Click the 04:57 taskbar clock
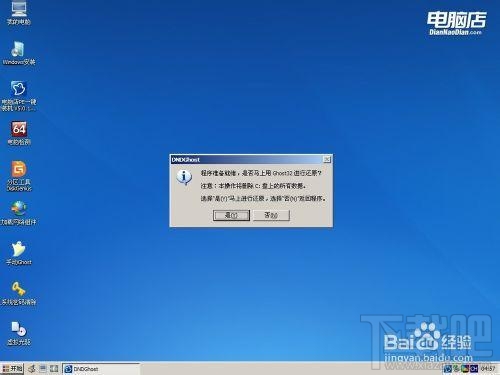Viewport: 500px width, 375px height. tap(488, 369)
